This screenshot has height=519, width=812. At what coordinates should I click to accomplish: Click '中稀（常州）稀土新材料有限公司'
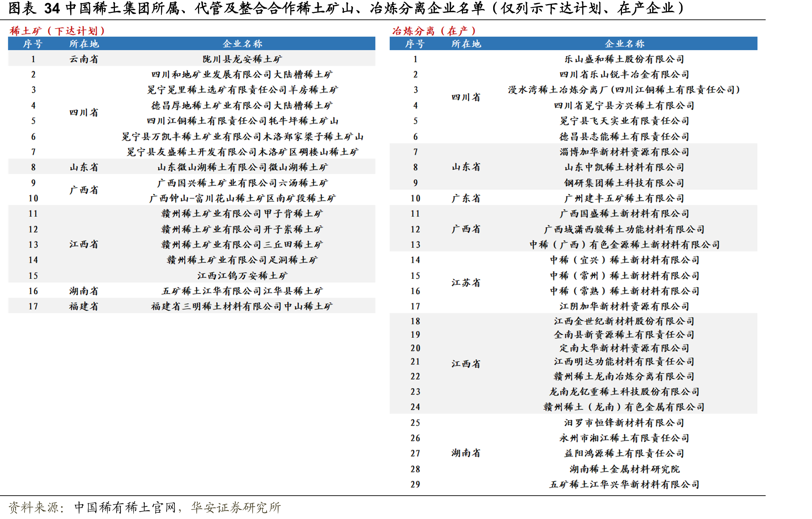(624, 275)
